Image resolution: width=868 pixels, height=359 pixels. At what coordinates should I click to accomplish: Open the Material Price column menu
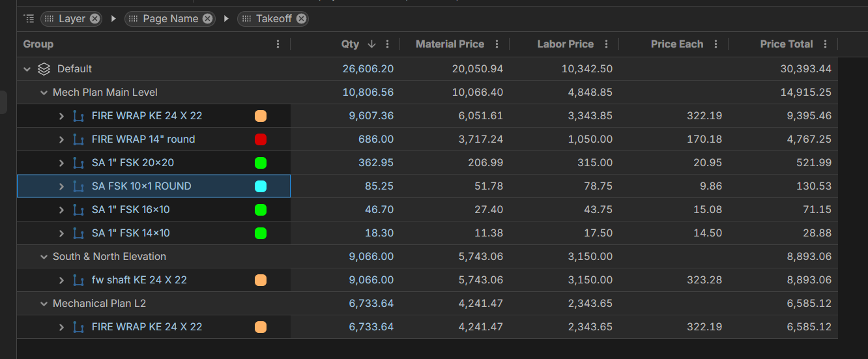pos(497,44)
